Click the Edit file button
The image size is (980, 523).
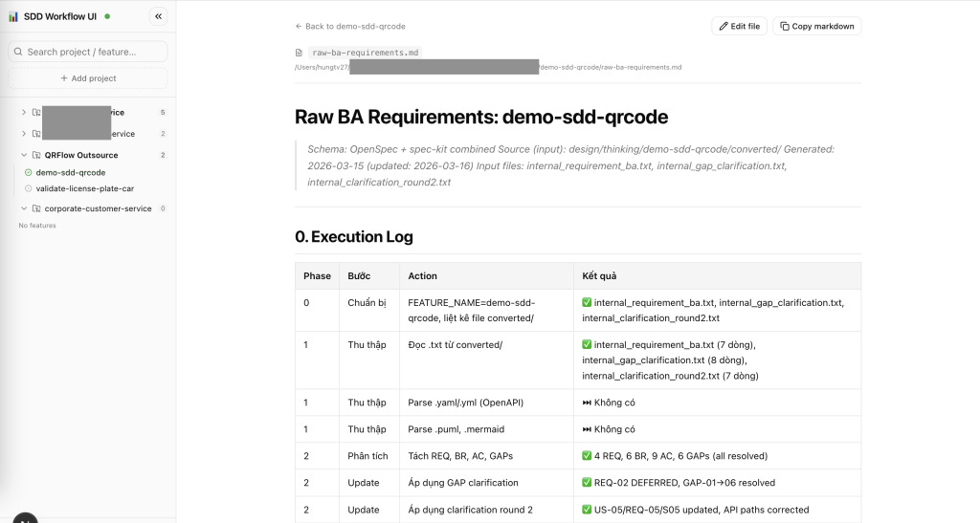pos(740,26)
